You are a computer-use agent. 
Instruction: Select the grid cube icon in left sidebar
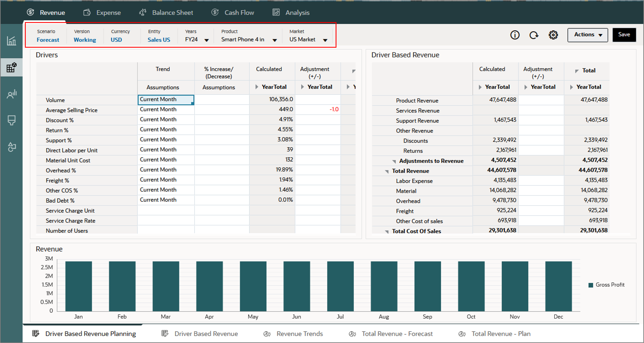click(x=11, y=67)
